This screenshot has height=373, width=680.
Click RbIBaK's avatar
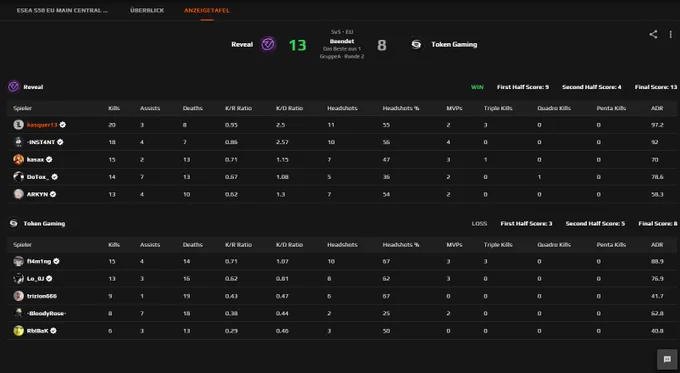[x=18, y=330]
